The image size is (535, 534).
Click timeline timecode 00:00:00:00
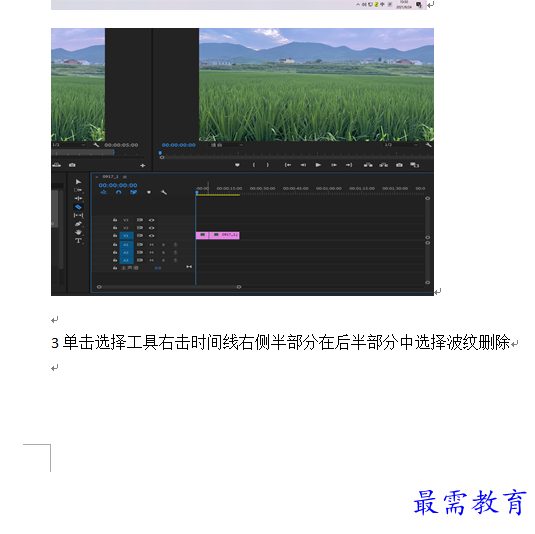click(x=118, y=185)
